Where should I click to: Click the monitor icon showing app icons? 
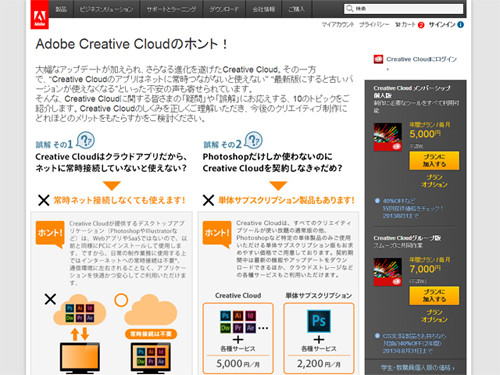[x=151, y=358]
